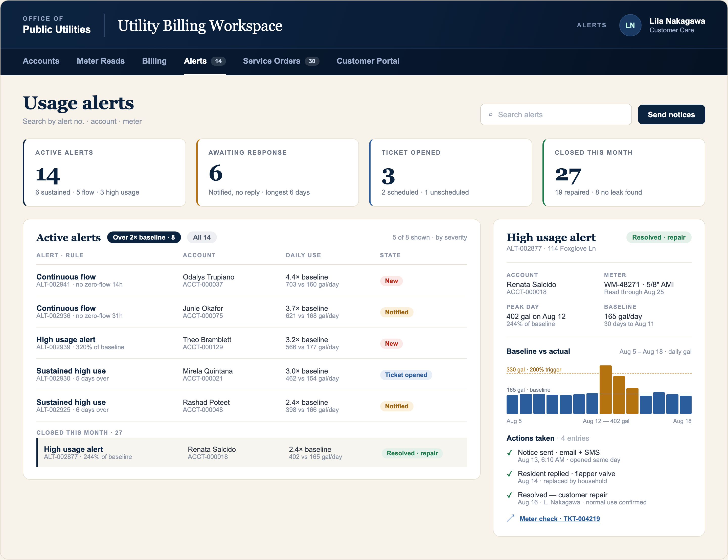Select alert row ALT-002941 Continuous flow
Image resolution: width=728 pixels, height=560 pixels.
click(252, 281)
